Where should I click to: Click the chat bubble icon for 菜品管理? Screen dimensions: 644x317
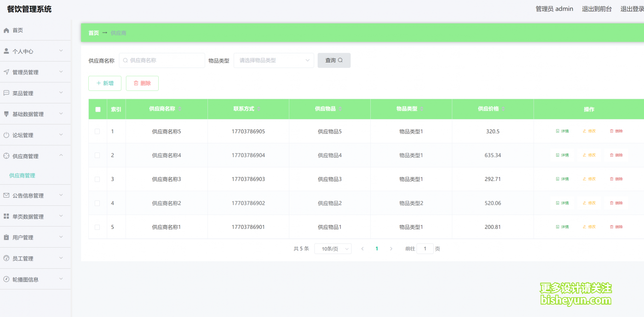coord(6,93)
